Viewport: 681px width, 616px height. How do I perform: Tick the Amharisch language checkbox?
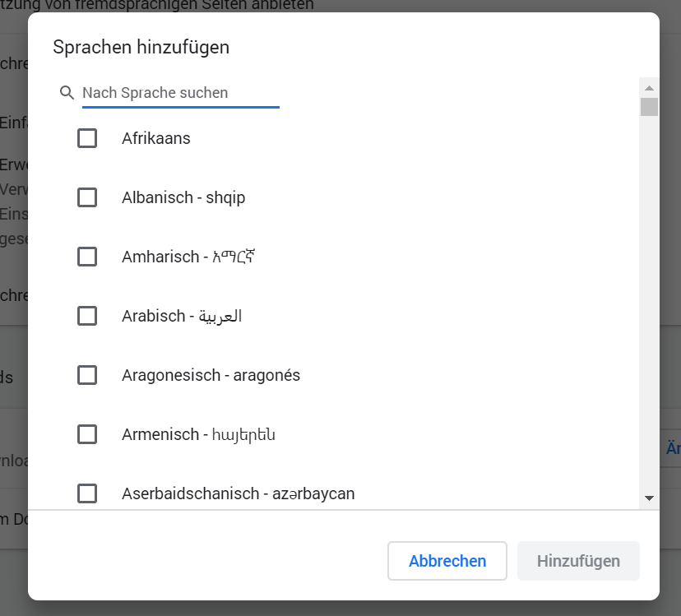tap(87, 257)
